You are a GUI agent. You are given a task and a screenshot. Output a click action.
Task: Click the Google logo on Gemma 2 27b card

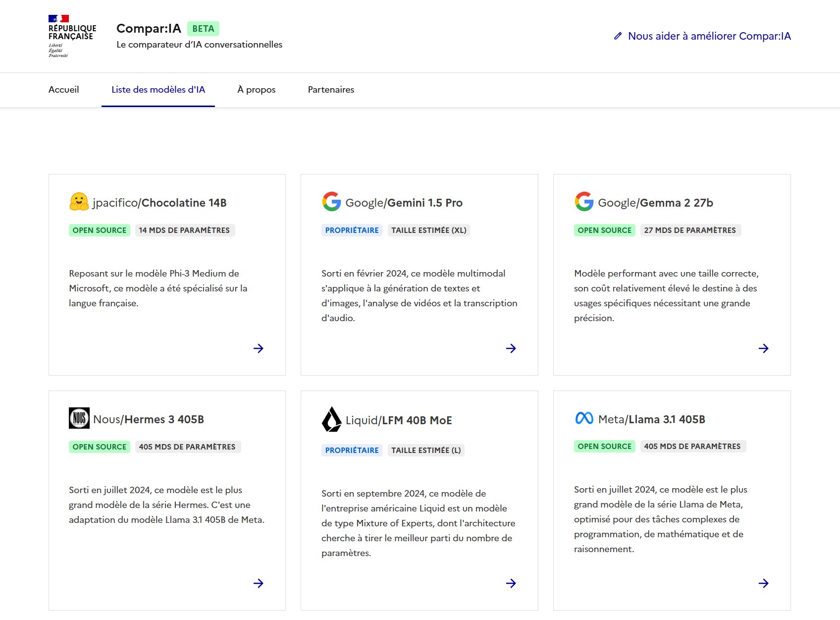pyautogui.click(x=584, y=202)
